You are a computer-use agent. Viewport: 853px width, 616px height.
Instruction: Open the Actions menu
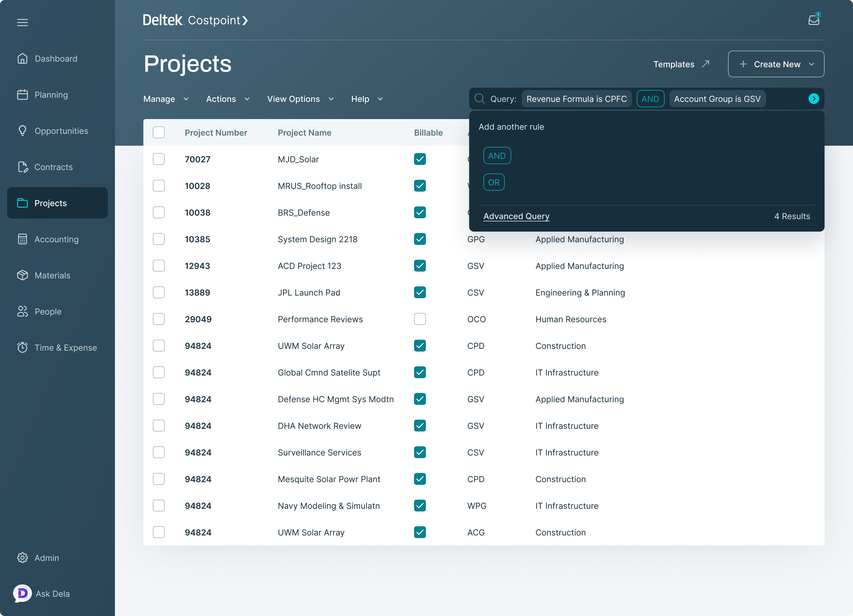click(x=227, y=99)
